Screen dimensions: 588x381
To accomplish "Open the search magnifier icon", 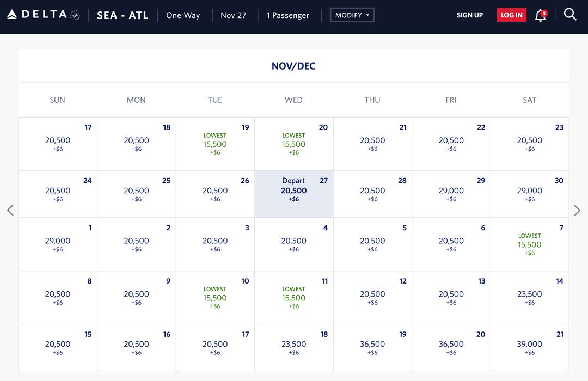I will tap(570, 15).
